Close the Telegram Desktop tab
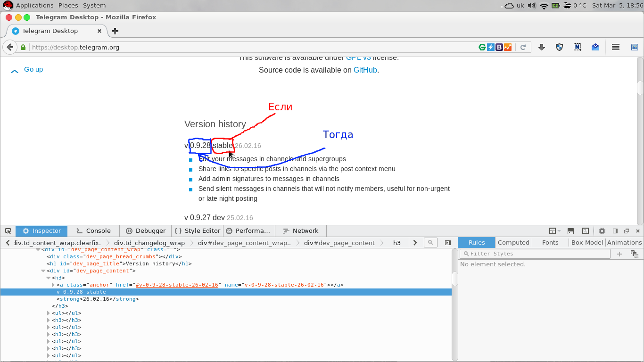The width and height of the screenshot is (644, 362). (99, 31)
